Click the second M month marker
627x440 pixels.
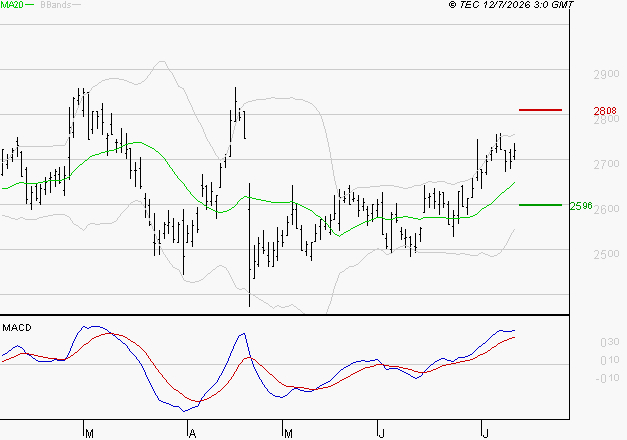288,434
